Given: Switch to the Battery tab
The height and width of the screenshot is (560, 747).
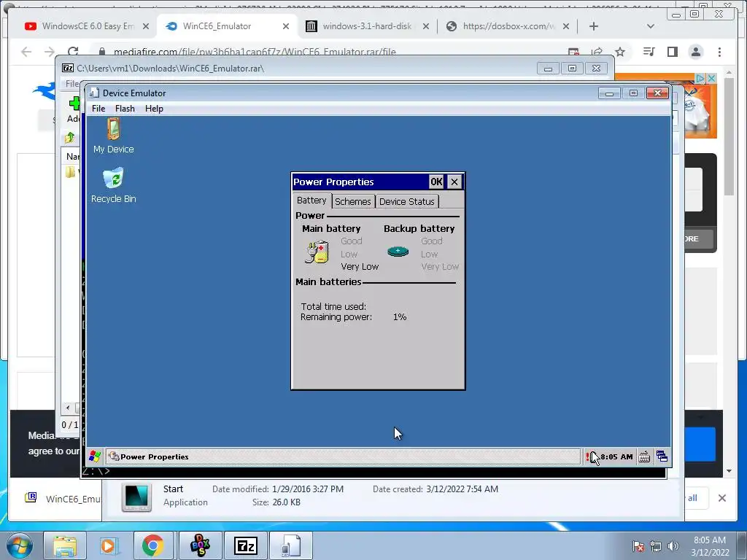Looking at the screenshot, I should coord(311,201).
